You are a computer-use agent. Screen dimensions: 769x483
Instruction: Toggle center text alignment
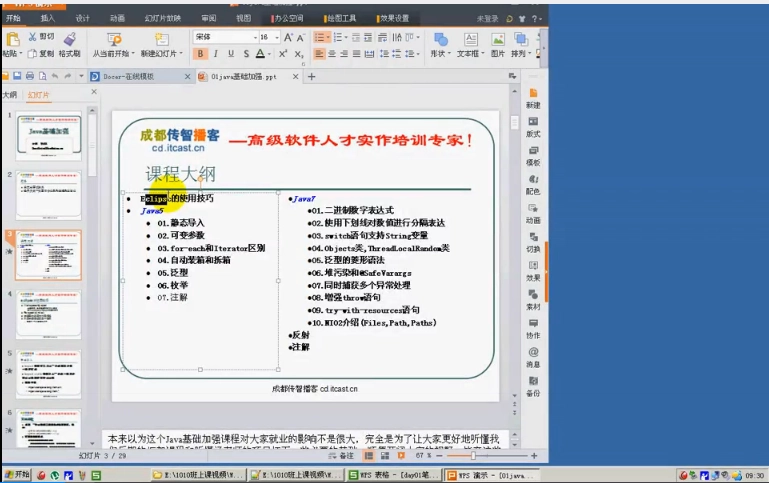pyautogui.click(x=332, y=54)
